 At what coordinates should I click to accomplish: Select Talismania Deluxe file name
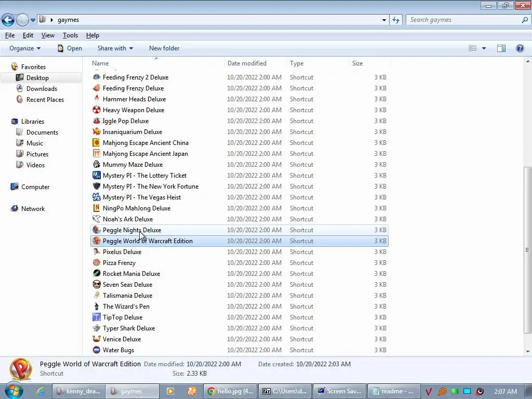coord(128,296)
